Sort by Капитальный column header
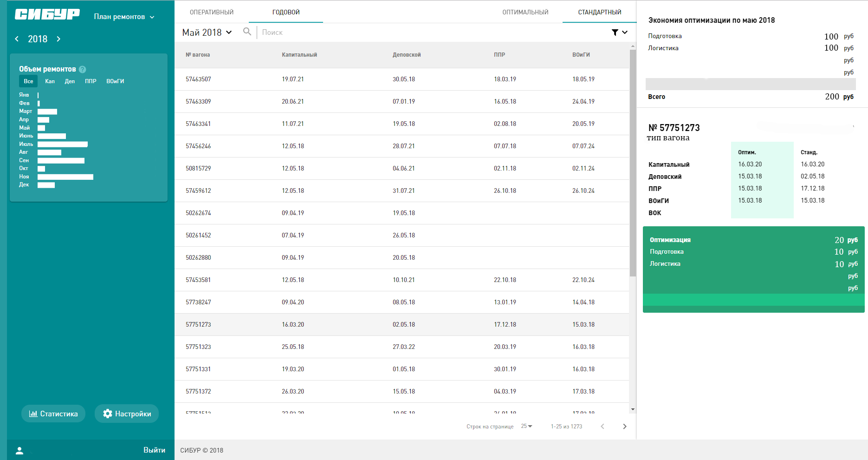 299,55
